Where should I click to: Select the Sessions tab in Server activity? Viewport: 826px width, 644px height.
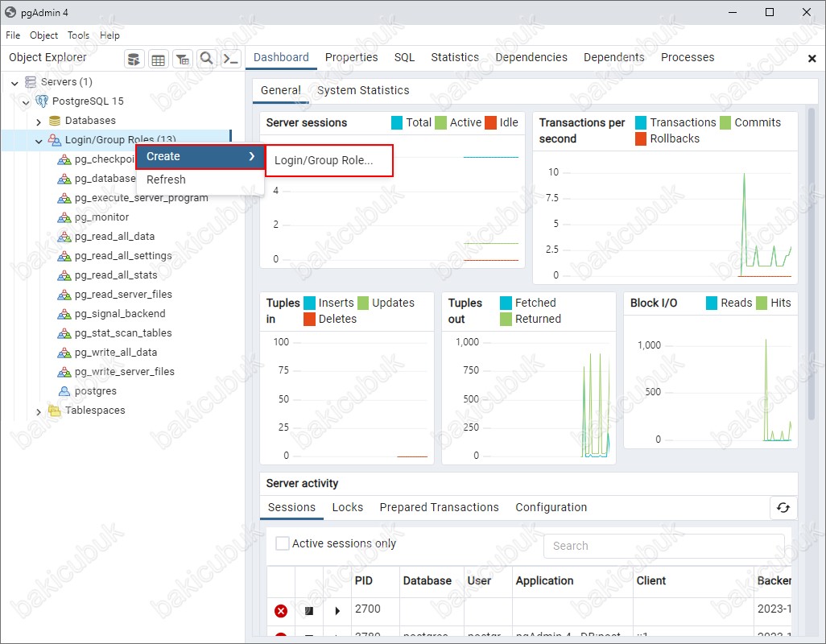click(292, 507)
